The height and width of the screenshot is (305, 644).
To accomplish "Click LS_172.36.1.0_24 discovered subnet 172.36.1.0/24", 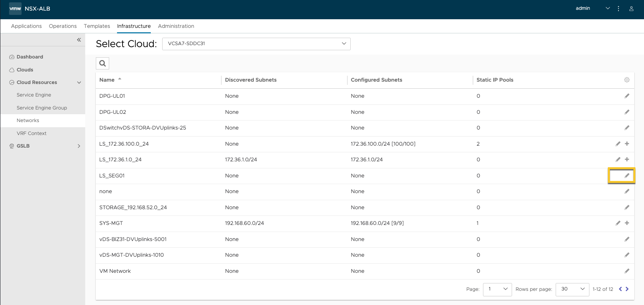I will tap(241, 159).
